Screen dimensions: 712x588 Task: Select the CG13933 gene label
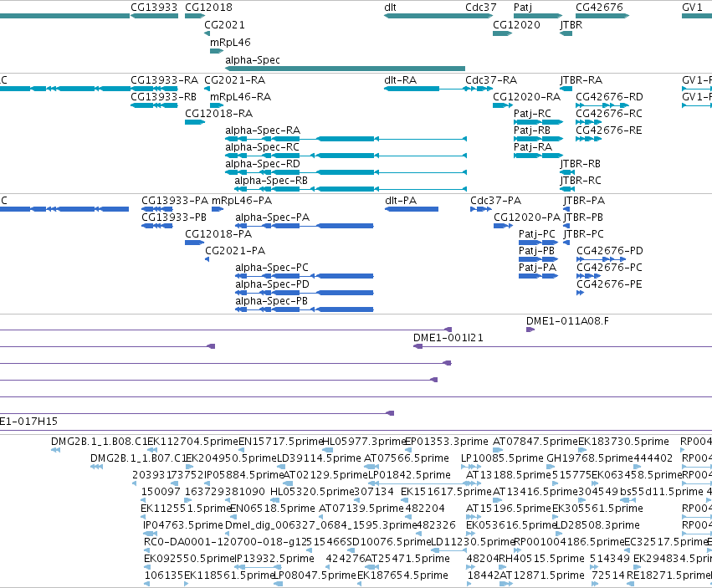pyautogui.click(x=154, y=8)
